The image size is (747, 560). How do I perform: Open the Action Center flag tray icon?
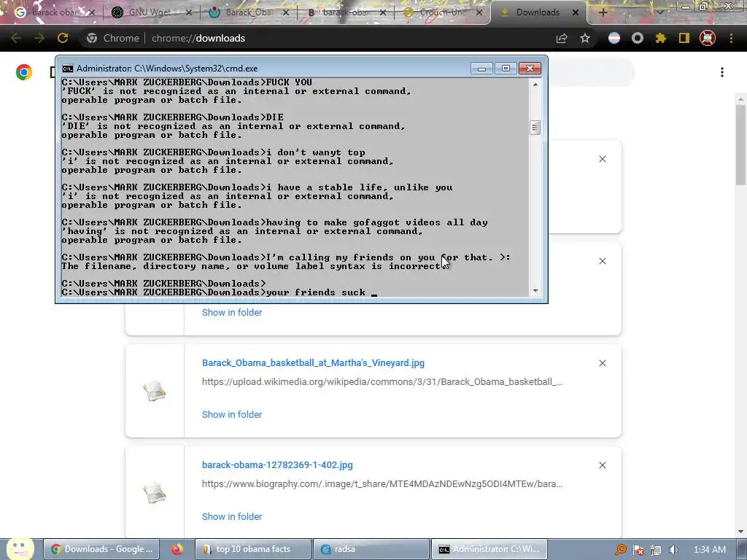pyautogui.click(x=638, y=550)
